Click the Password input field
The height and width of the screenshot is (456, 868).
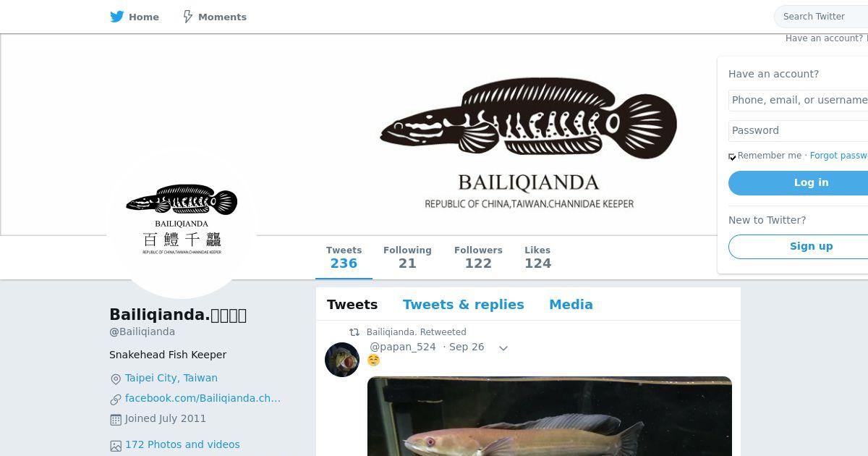(798, 131)
